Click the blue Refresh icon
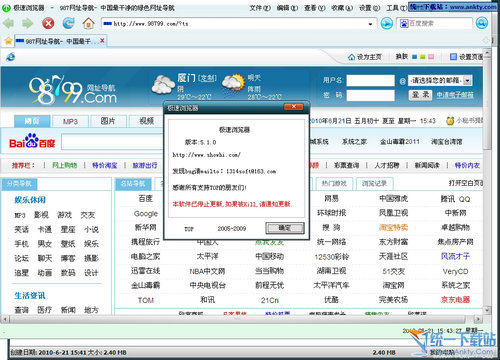Viewport: 500px width, 360px height. pyautogui.click(x=68, y=23)
